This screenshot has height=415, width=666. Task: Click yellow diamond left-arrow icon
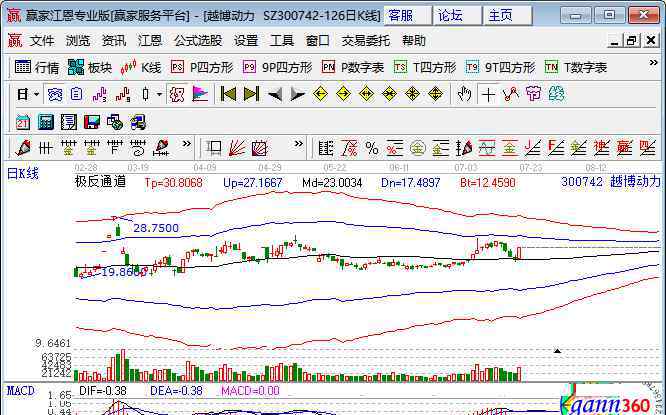coord(320,94)
